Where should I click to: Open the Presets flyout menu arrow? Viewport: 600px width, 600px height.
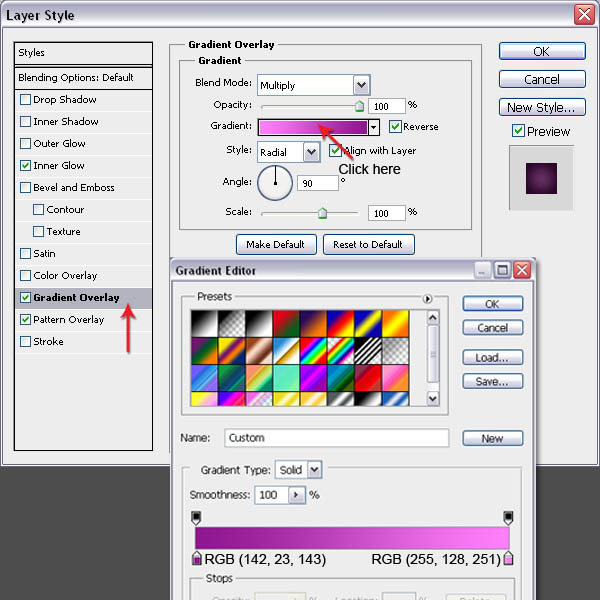coord(428,298)
